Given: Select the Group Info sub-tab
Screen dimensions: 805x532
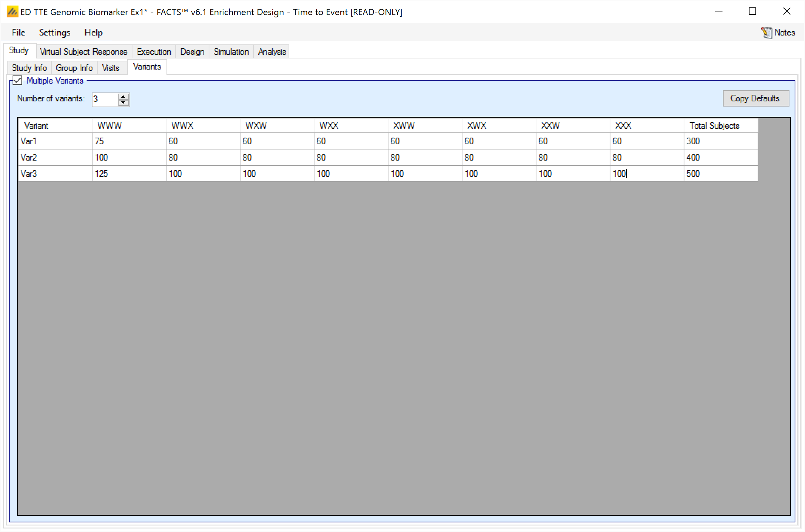Looking at the screenshot, I should pyautogui.click(x=74, y=68).
